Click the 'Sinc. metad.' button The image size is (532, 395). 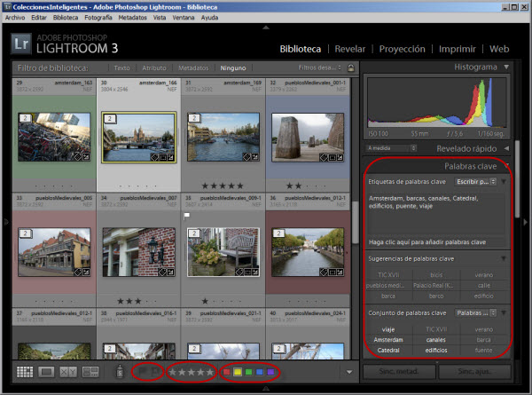click(399, 372)
